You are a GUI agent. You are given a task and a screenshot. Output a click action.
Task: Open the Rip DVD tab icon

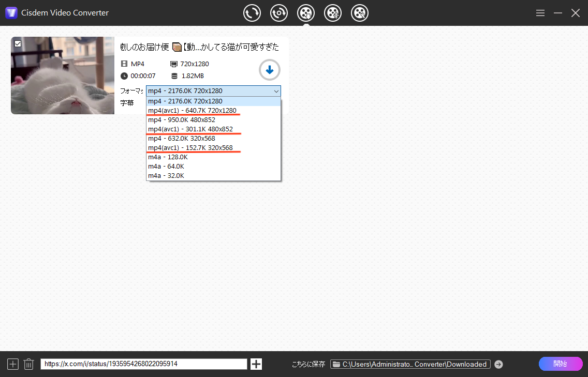pyautogui.click(x=278, y=13)
